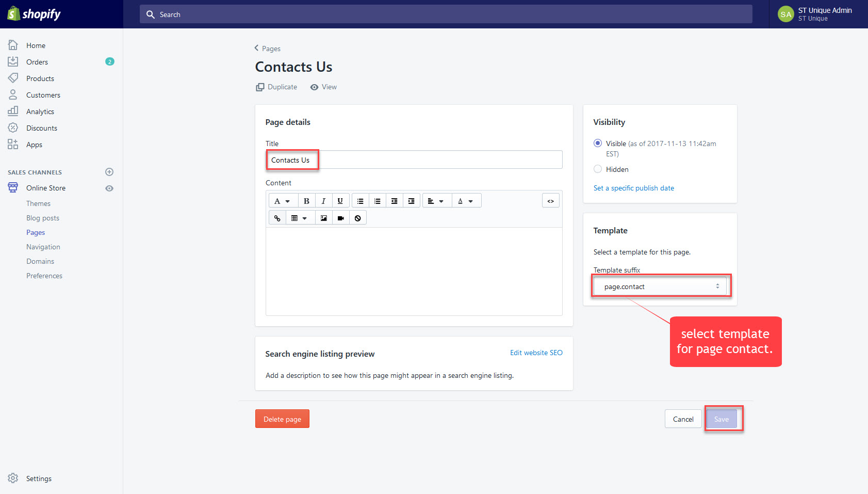Click the Delete page button

coord(282,419)
